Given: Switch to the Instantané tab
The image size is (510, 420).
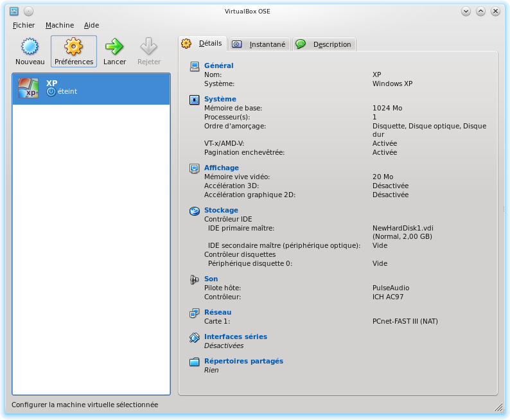Looking at the screenshot, I should click(x=259, y=44).
